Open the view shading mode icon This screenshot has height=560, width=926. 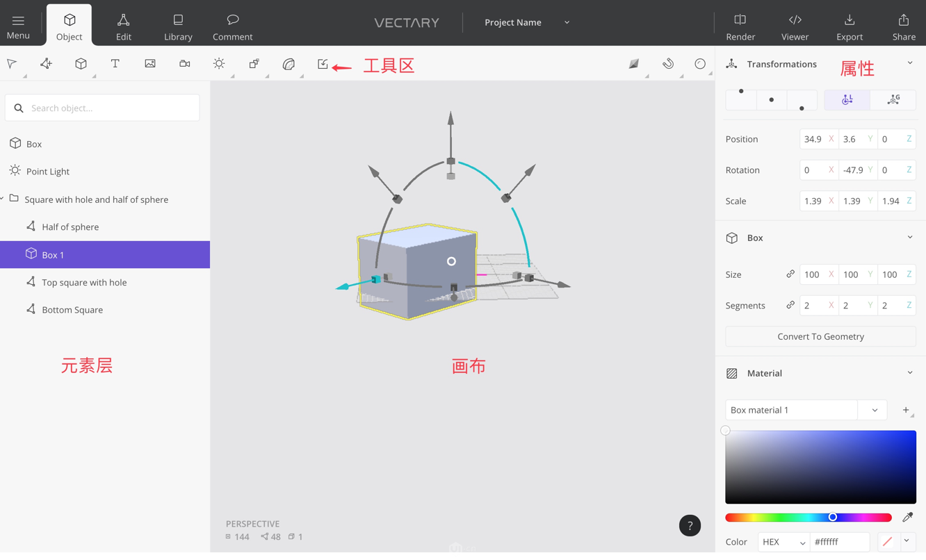(x=634, y=64)
